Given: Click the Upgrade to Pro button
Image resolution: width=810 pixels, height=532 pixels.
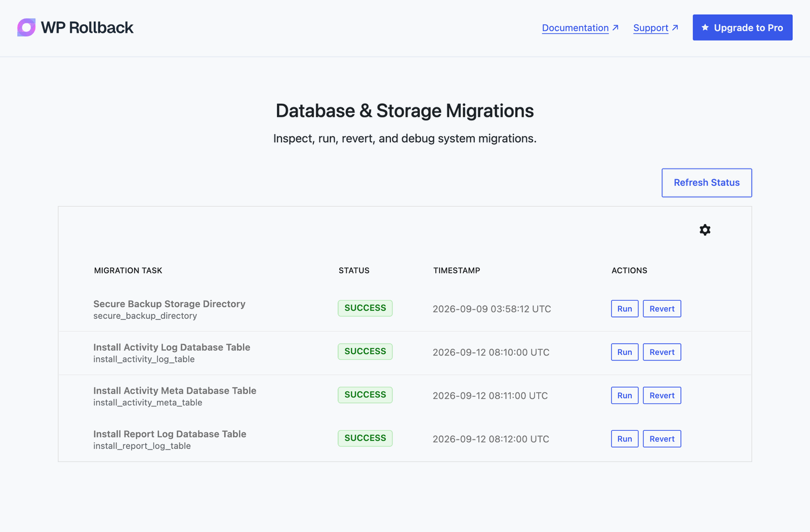Looking at the screenshot, I should tap(742, 27).
